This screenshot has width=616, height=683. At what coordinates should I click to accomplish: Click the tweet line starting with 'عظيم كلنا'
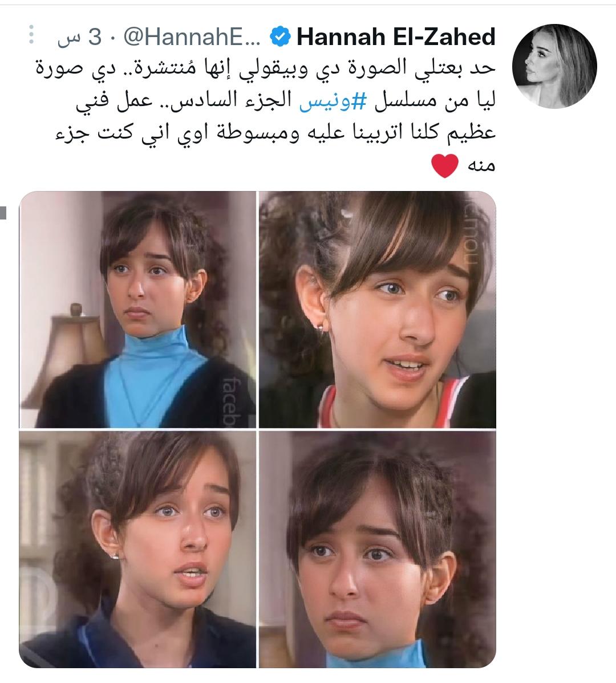pyautogui.click(x=275, y=133)
